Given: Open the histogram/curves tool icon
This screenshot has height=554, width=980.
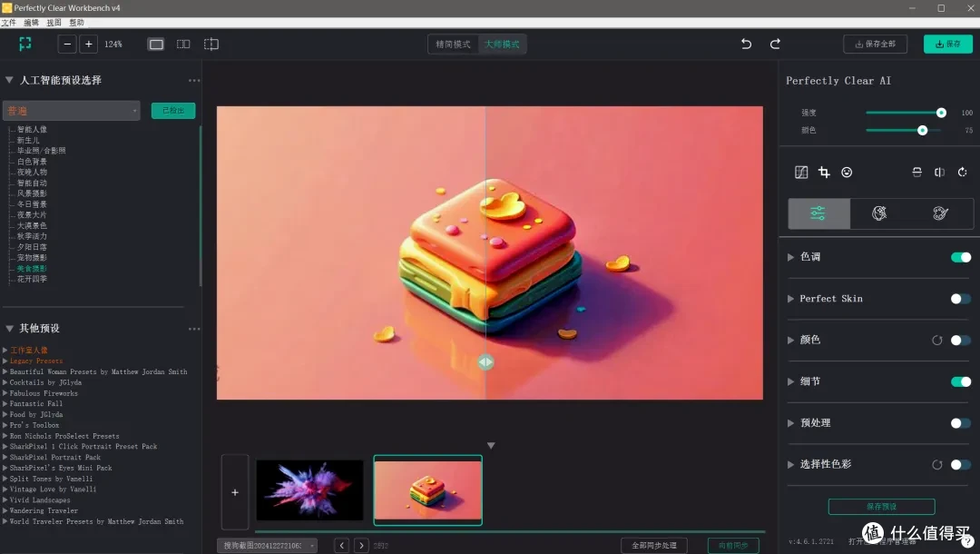Looking at the screenshot, I should click(x=801, y=172).
